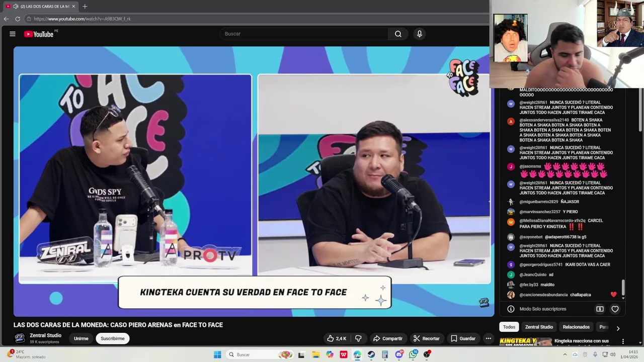Select the Relacionados filter chip
Screen dimensions: 644x362
coord(576,327)
